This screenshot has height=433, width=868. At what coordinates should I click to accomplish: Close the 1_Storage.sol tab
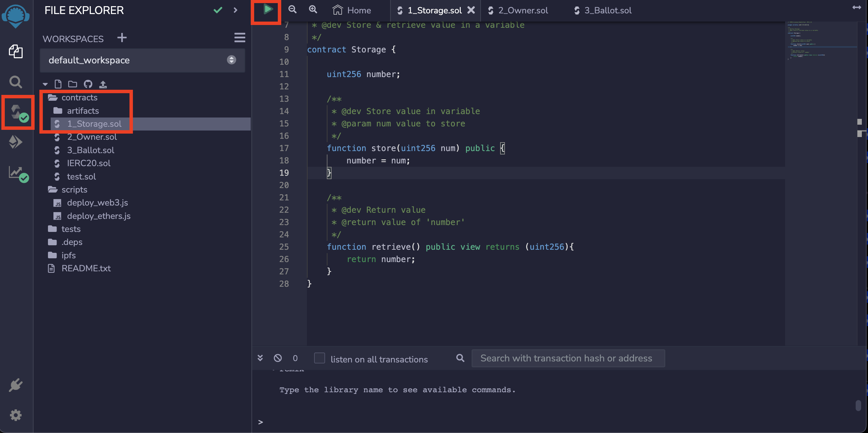pos(471,10)
